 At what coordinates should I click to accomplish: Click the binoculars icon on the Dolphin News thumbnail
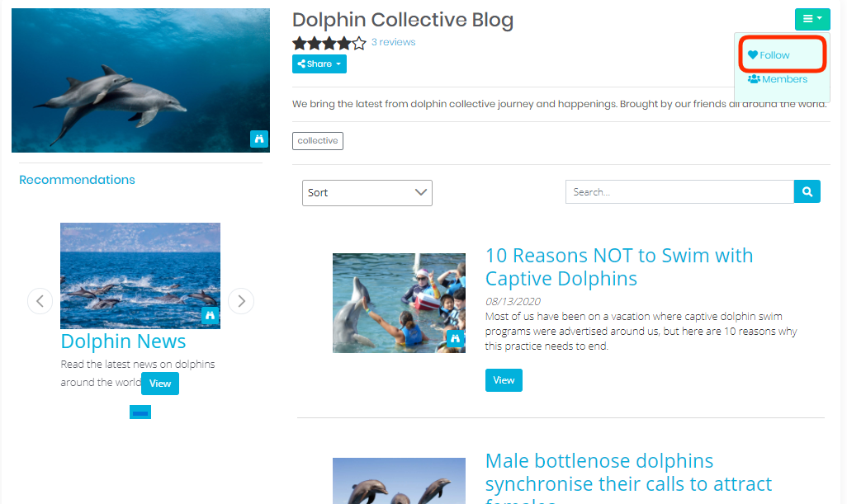click(x=211, y=315)
